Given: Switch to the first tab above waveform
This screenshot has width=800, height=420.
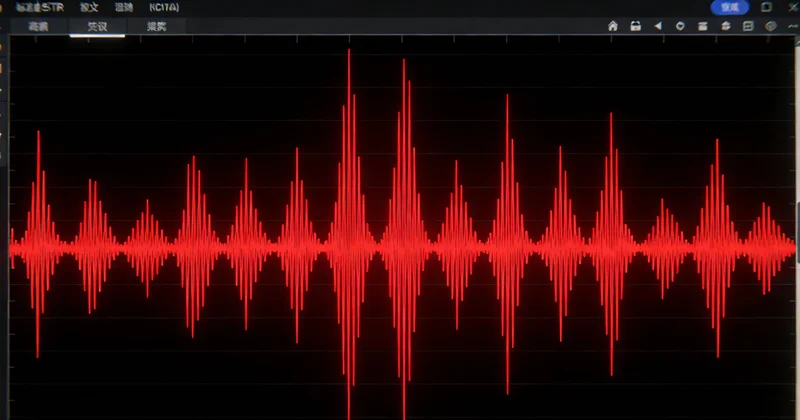Looking at the screenshot, I should [x=38, y=27].
